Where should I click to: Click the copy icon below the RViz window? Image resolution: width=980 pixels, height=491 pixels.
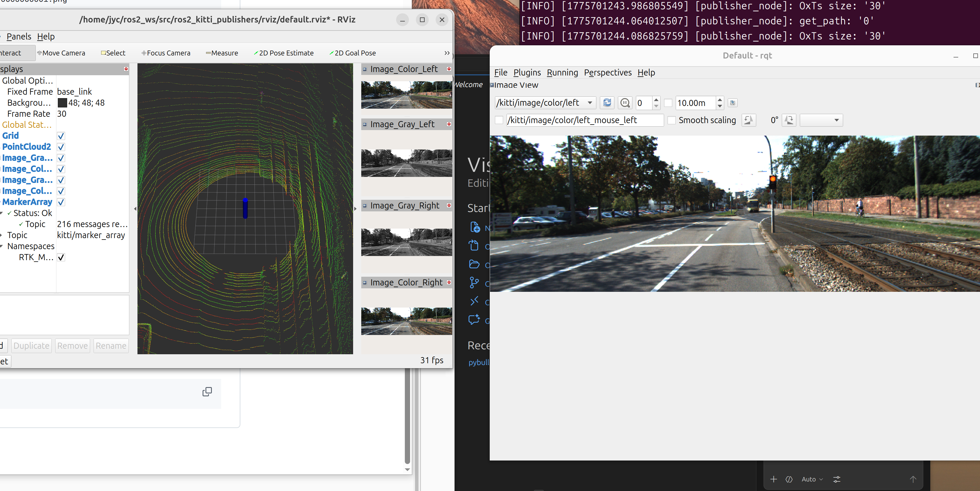207,391
